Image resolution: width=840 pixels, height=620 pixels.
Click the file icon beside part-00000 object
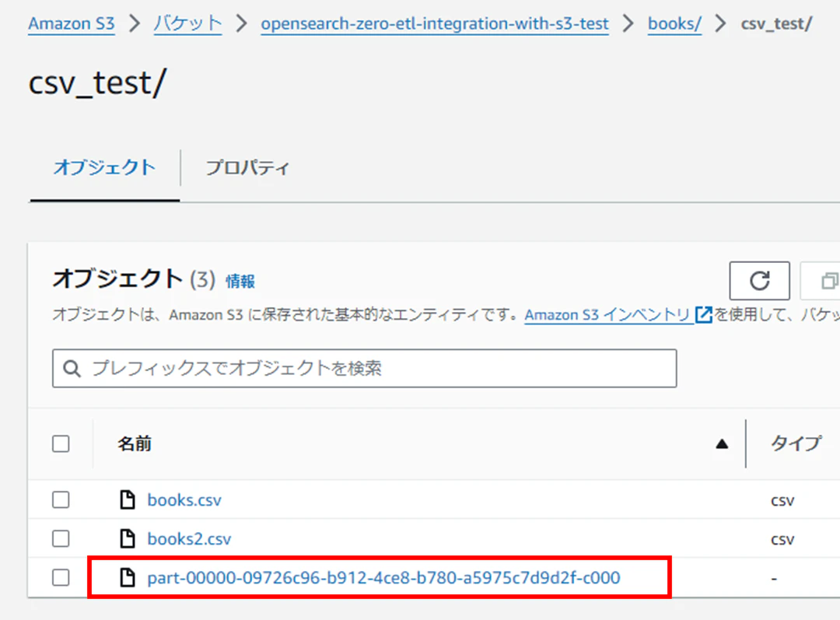click(x=128, y=578)
